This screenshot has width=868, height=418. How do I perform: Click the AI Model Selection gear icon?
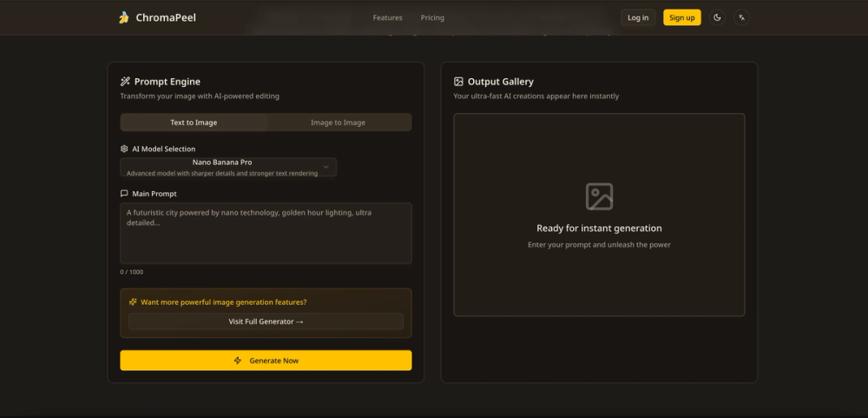coord(124,149)
